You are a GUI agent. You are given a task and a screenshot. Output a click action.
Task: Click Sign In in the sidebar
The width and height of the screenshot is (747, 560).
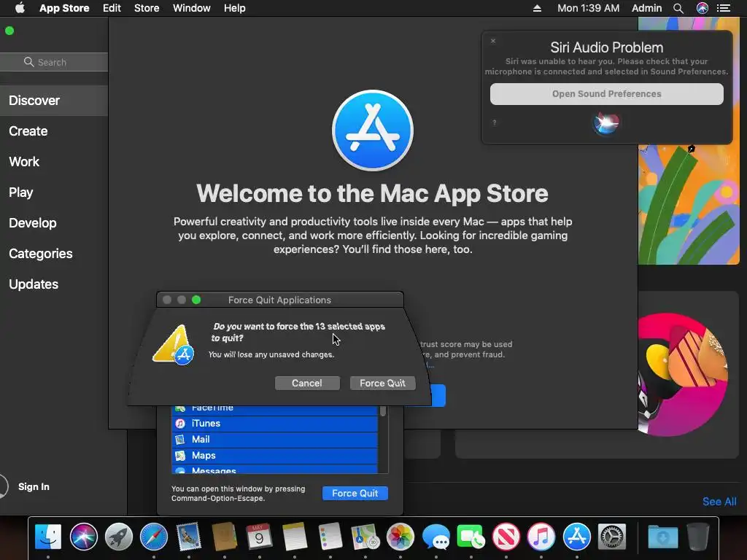point(34,486)
